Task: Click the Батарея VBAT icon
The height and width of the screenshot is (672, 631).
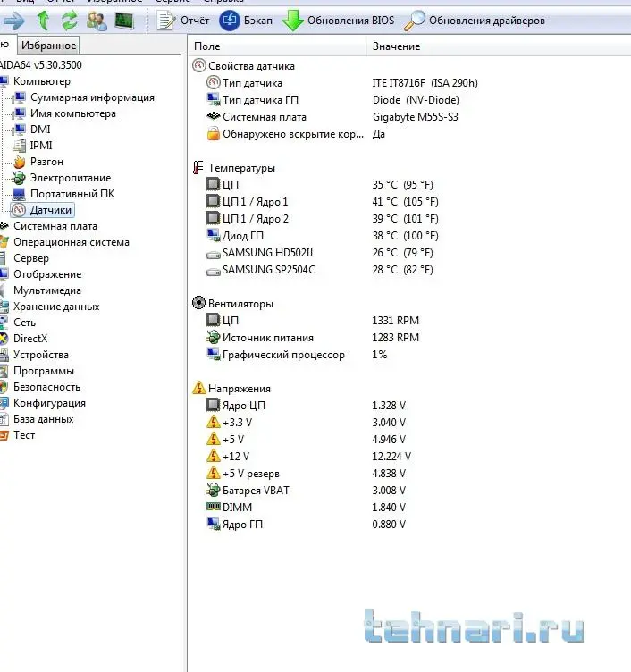Action: pyautogui.click(x=213, y=490)
